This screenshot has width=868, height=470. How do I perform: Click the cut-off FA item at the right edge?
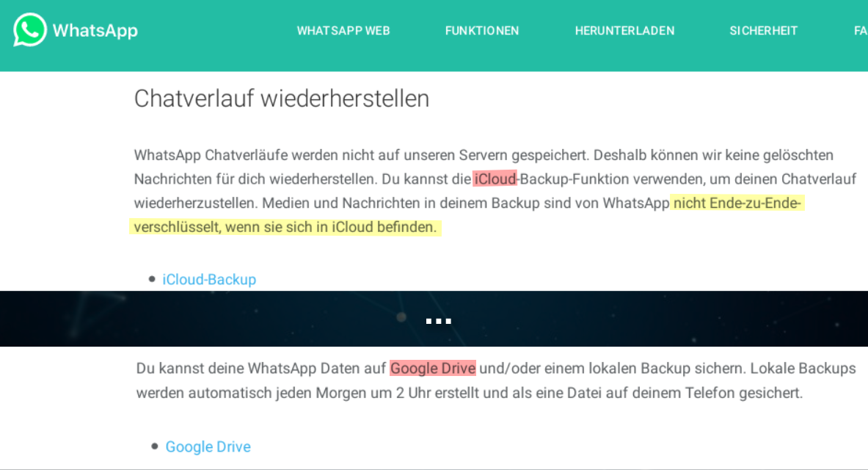(x=860, y=31)
